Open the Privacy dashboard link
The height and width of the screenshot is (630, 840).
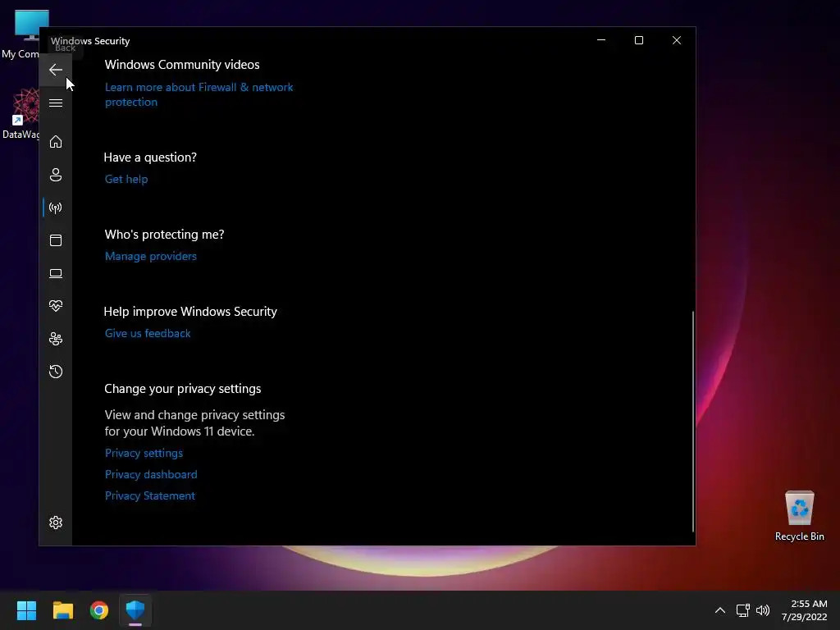151,474
